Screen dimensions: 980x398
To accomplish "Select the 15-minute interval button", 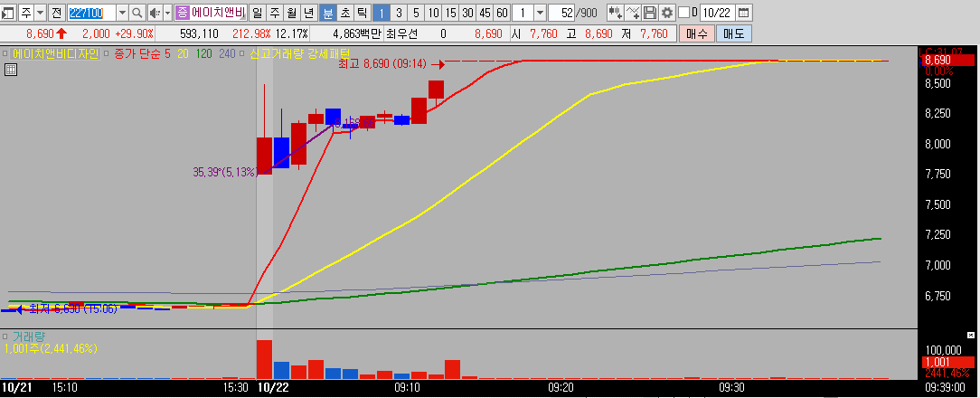I will point(450,12).
